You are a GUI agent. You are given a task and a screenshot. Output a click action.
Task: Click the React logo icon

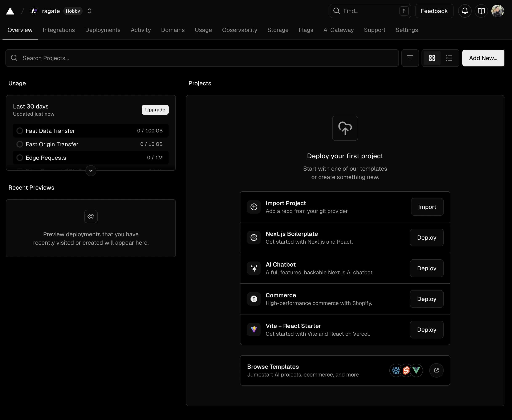click(x=396, y=370)
